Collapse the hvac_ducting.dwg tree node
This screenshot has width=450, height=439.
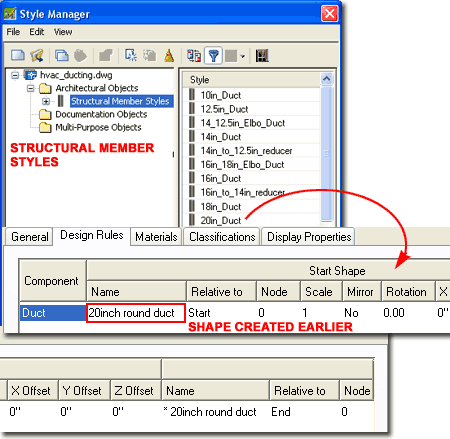pyautogui.click(x=15, y=75)
